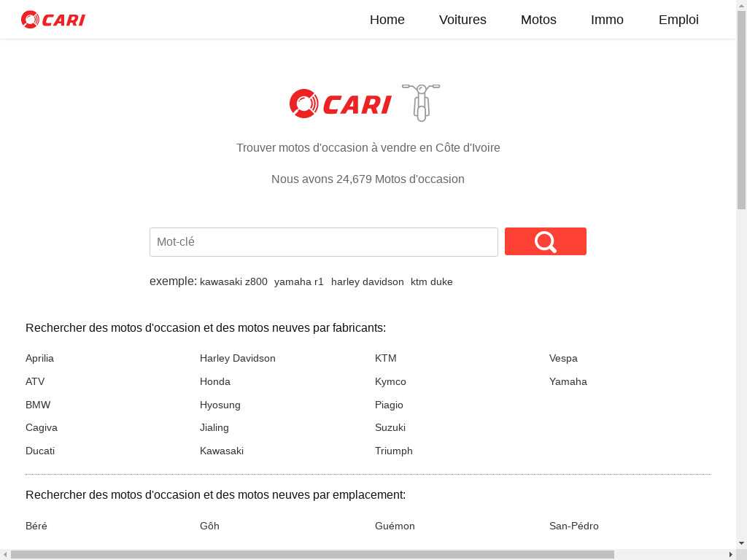This screenshot has width=747, height=560.
Task: Open the Hyosung manufacturer link
Action: pos(220,405)
